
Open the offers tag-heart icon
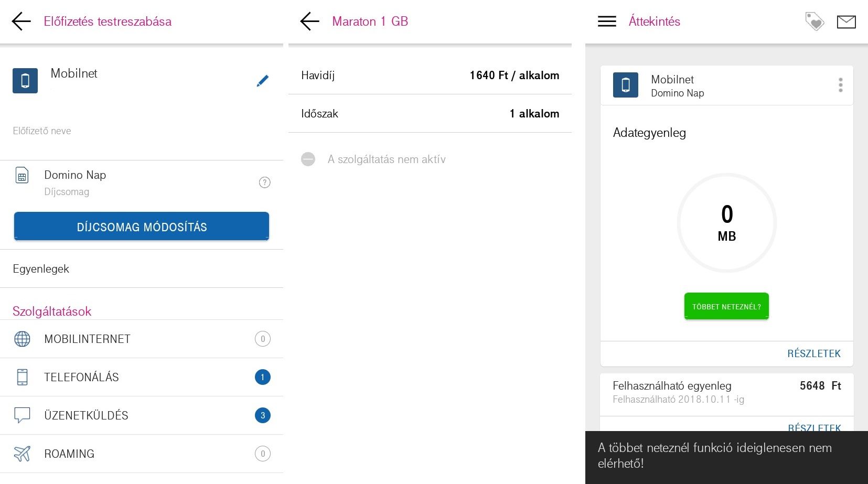coord(814,21)
